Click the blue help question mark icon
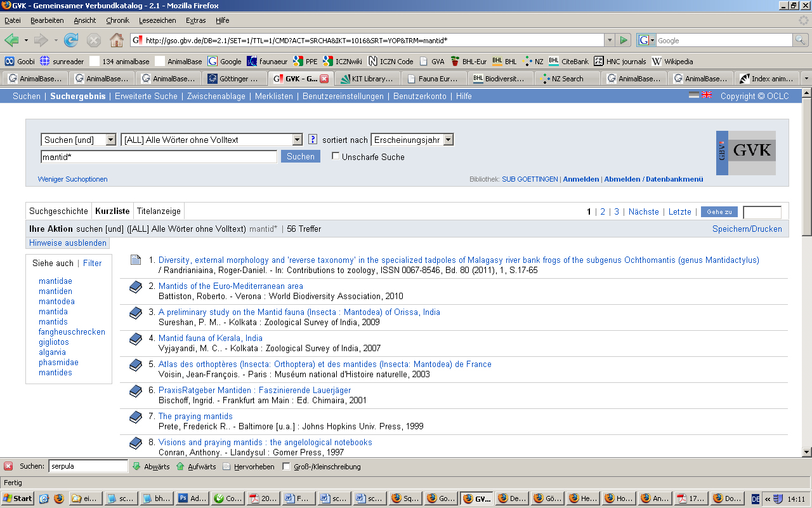 click(312, 140)
